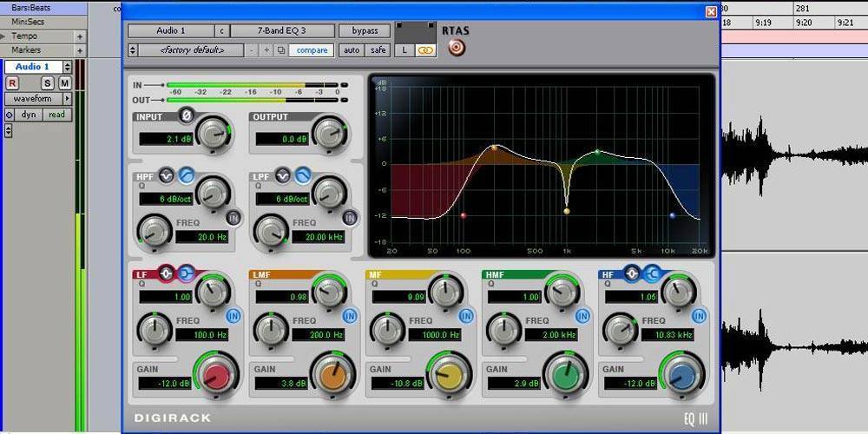Viewport: 868px width, 434px height.
Task: Expand the Tempo ruler triangle
Action: pos(3,36)
